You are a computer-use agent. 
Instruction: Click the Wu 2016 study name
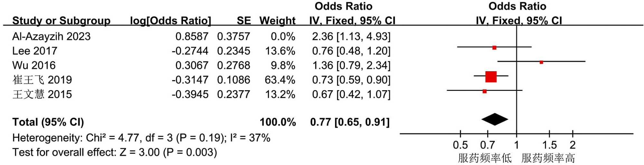[x=34, y=65]
